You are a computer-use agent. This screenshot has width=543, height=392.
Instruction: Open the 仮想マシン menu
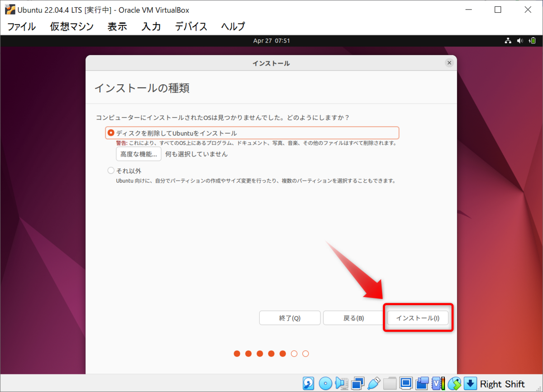click(71, 27)
